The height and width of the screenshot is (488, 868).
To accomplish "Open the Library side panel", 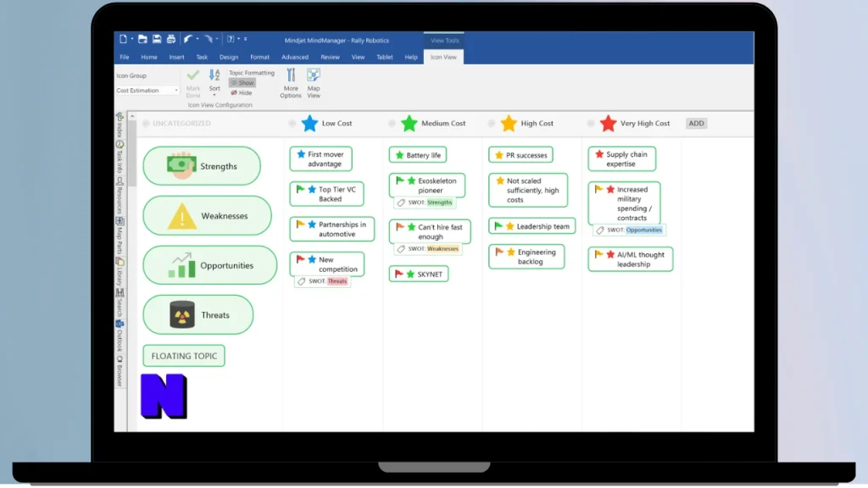I will (120, 272).
